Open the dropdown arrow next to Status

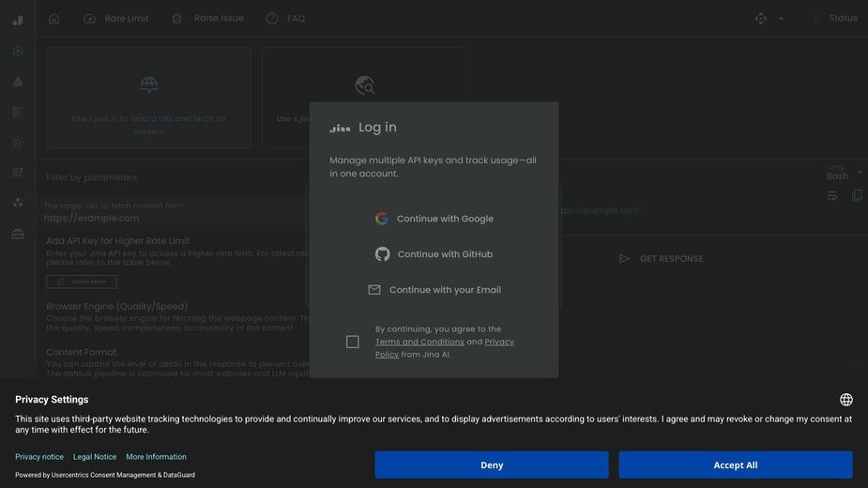781,18
